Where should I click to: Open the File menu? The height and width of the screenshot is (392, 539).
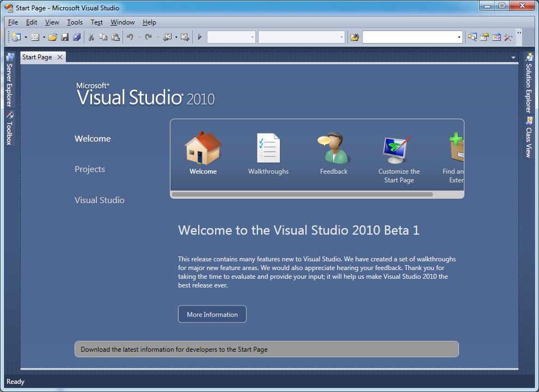pos(13,22)
